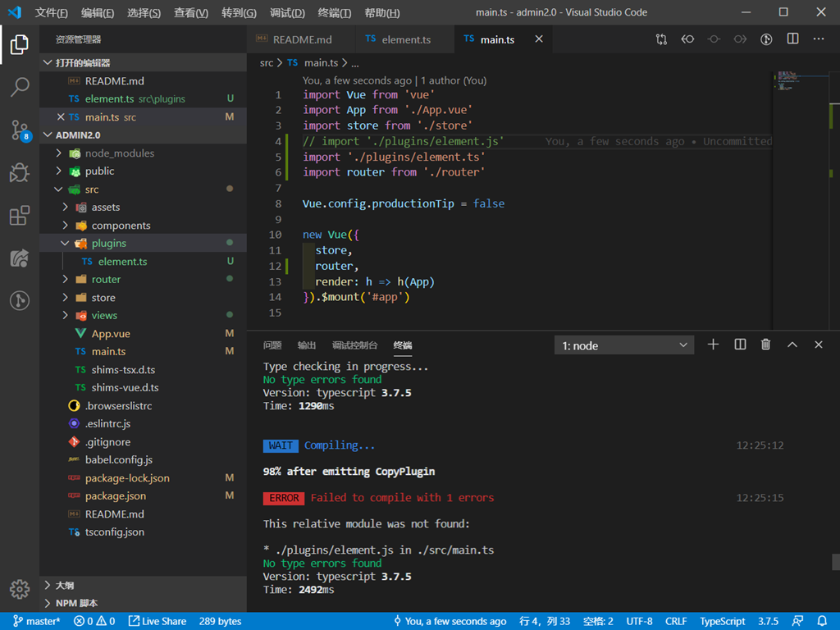This screenshot has width=840, height=630.
Task: Create new terminal with plus icon
Action: pos(713,345)
